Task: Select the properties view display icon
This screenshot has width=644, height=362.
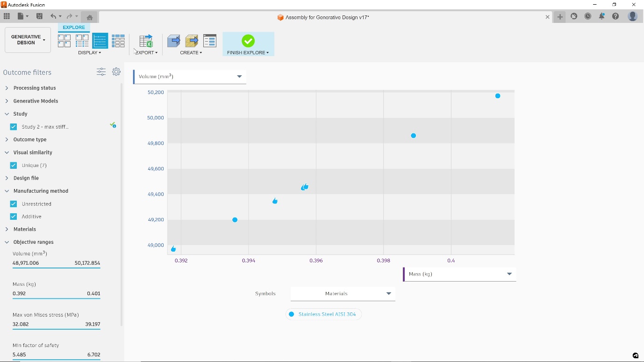Action: (x=82, y=41)
